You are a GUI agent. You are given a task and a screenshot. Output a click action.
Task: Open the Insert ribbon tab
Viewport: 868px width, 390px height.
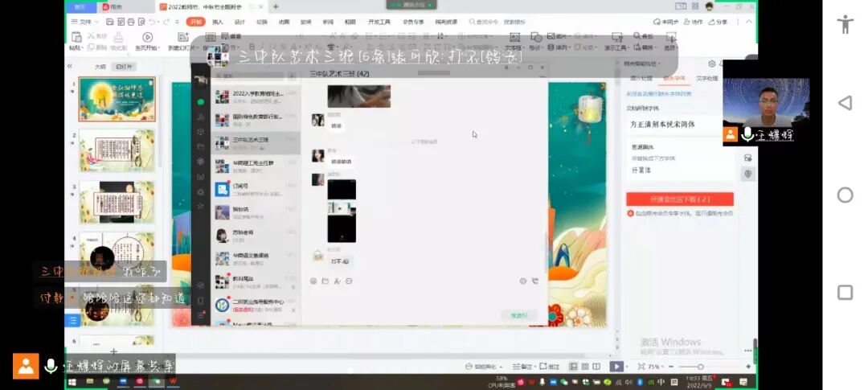[x=218, y=23]
